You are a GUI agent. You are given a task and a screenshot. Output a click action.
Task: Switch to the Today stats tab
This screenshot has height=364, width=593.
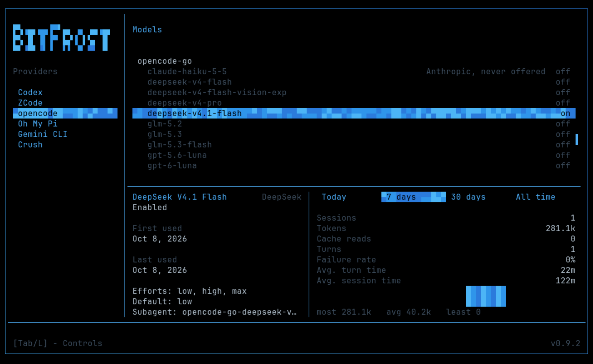pyautogui.click(x=334, y=197)
